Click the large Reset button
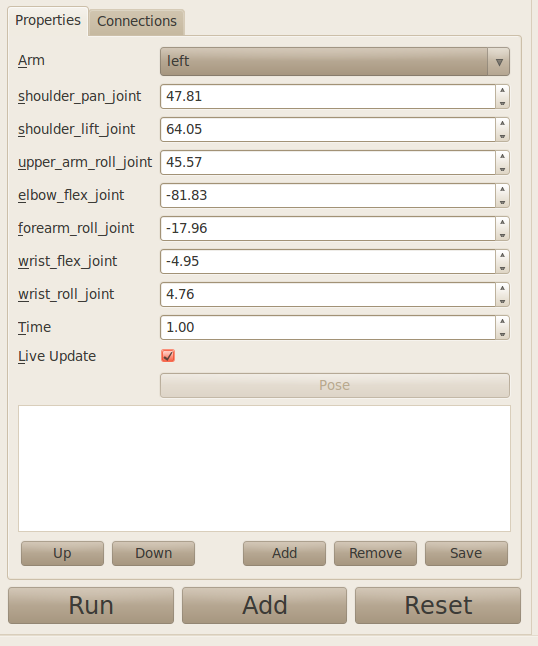This screenshot has height=646, width=538. coord(438,605)
